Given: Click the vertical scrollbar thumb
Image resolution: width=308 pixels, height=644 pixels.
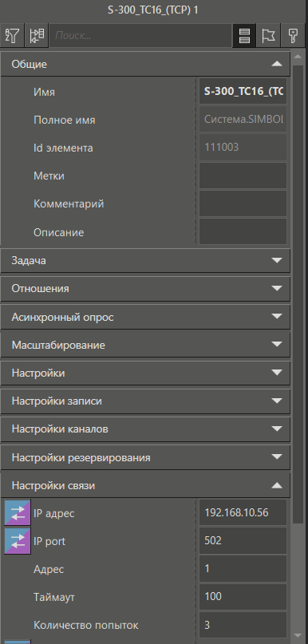Looking at the screenshot, I should click(x=298, y=294).
